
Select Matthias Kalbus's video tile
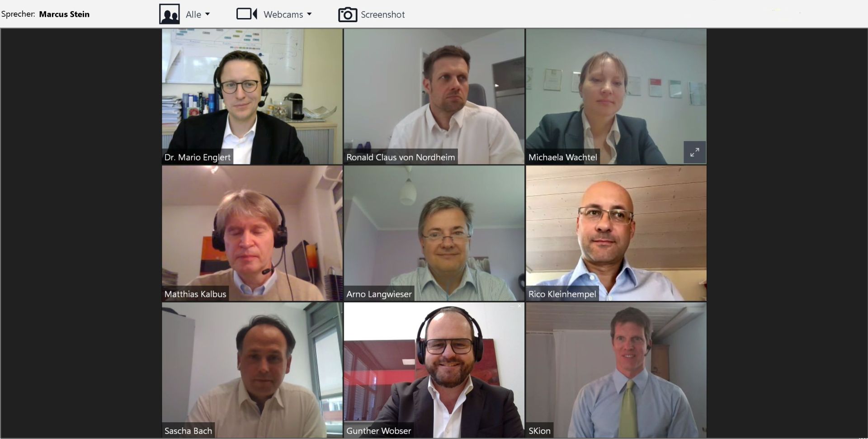tap(252, 233)
